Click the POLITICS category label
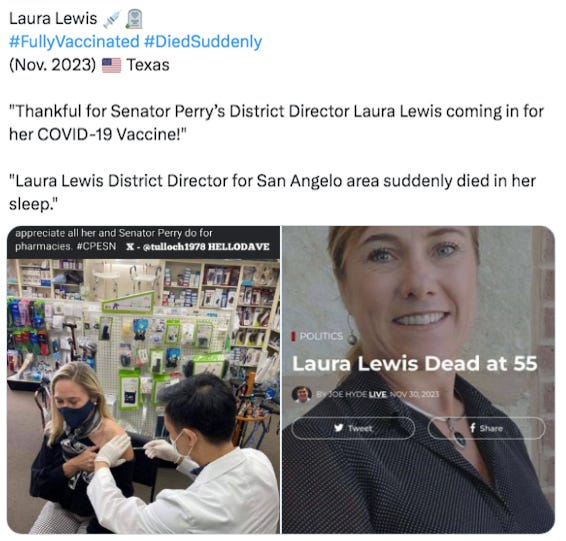 pos(321,336)
